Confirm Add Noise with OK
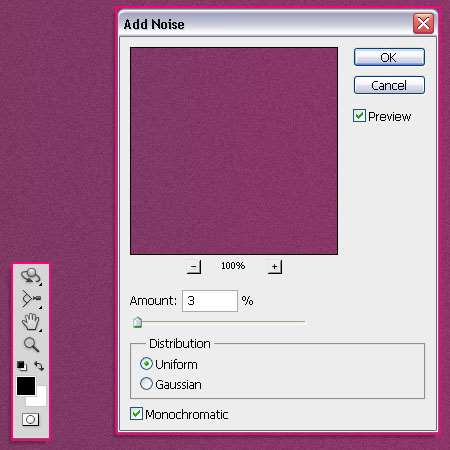Screen dimensions: 450x450 point(389,57)
